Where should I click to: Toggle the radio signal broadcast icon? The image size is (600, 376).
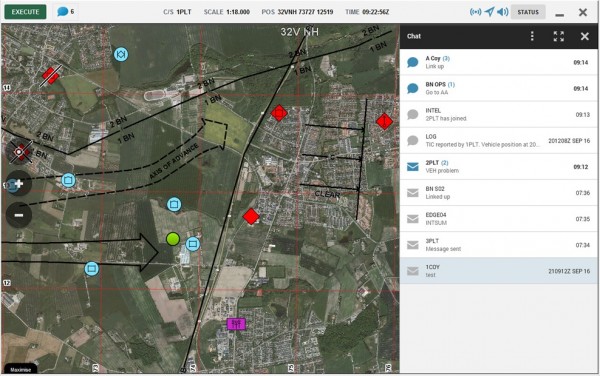(x=475, y=12)
